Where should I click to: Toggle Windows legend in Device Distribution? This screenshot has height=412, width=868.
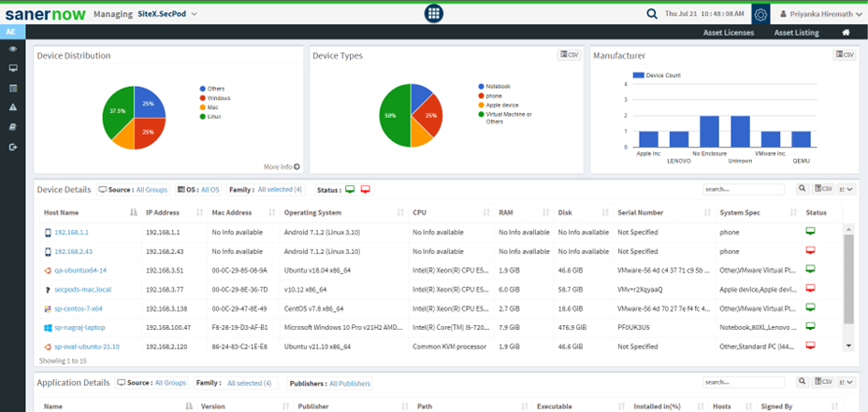tap(215, 98)
